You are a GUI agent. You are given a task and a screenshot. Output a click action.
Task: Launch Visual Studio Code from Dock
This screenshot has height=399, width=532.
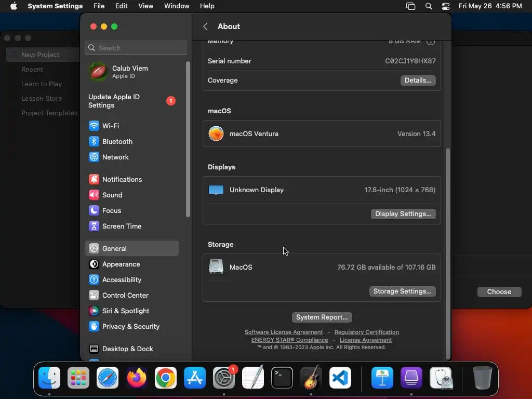[340, 378]
